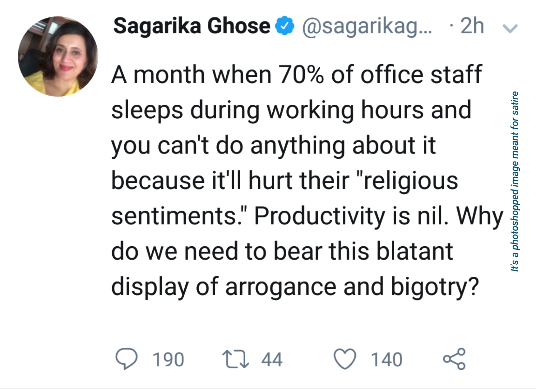Image resolution: width=536 pixels, height=392 pixels.
Task: Click the reply speech-bubble icon
Action: 126,359
